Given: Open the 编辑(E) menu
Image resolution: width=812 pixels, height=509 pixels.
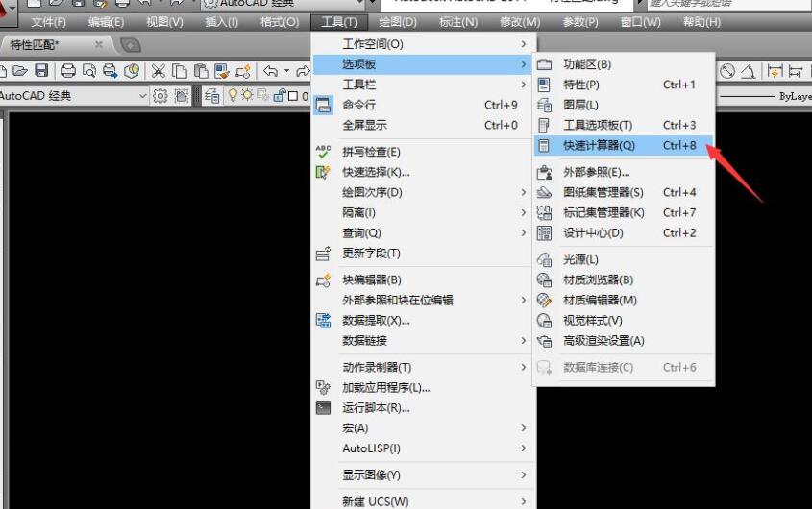Looking at the screenshot, I should click(106, 22).
